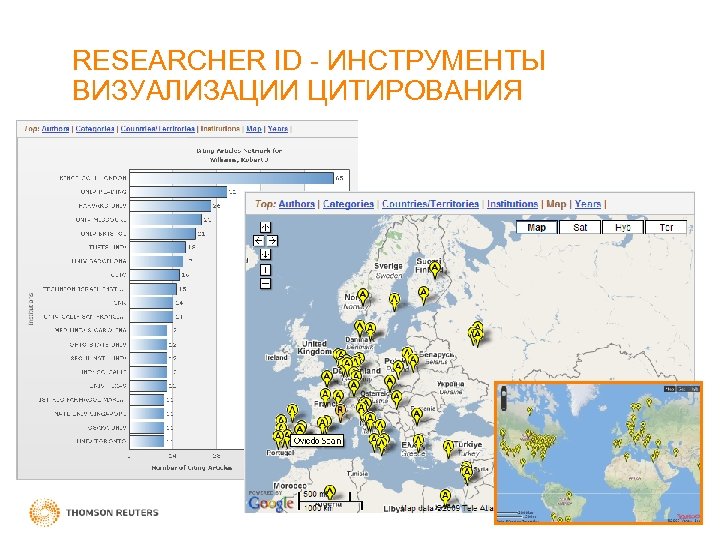
Task: Click the Oviedo Spain tooltip label
Action: pyautogui.click(x=317, y=441)
